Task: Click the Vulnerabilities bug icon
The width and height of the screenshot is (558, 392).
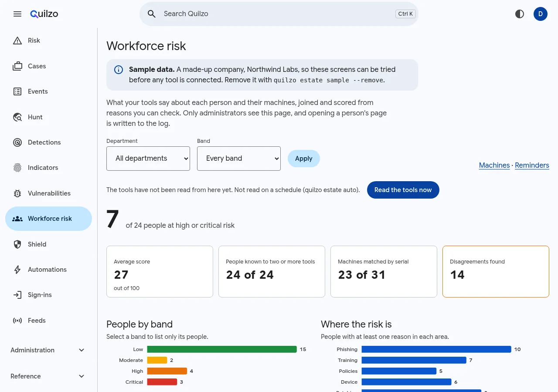Action: pos(17,193)
